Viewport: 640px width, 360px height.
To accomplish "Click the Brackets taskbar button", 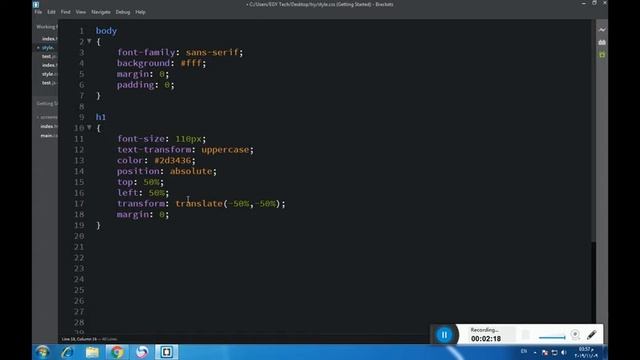I will [x=167, y=352].
